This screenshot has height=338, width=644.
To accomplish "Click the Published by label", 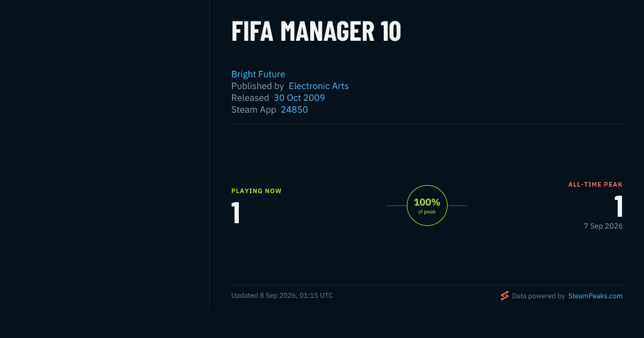I will coord(258,86).
